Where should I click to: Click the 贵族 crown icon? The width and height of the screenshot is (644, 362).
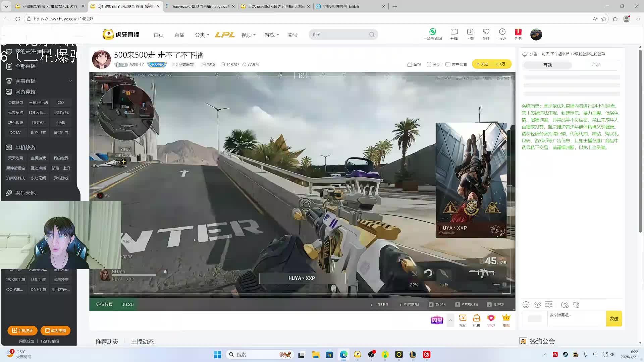click(x=506, y=318)
